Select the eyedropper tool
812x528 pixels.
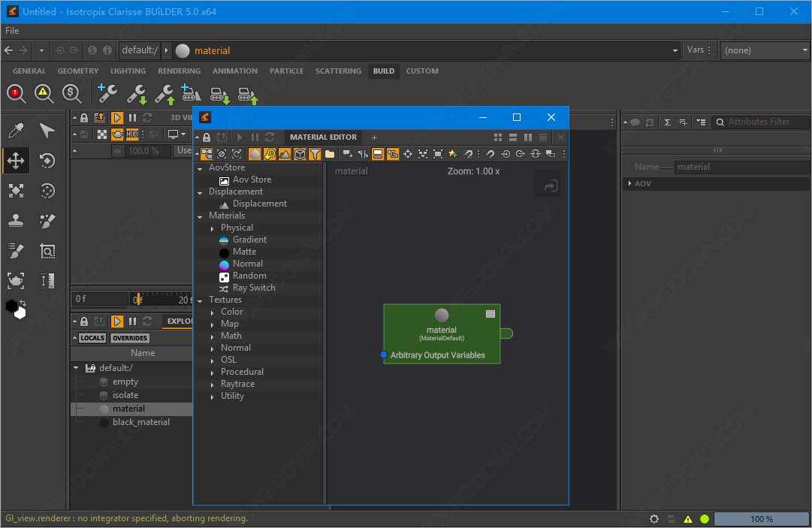[16, 130]
